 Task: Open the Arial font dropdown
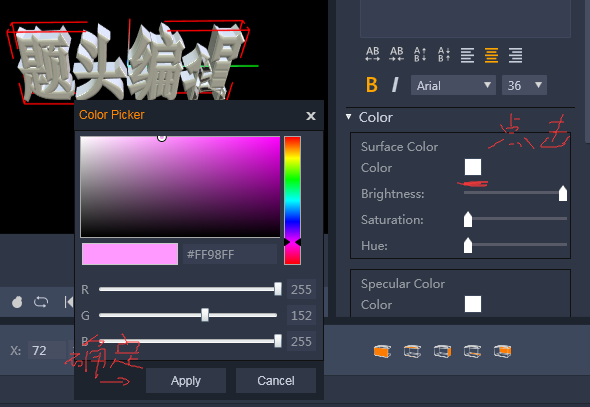(453, 85)
